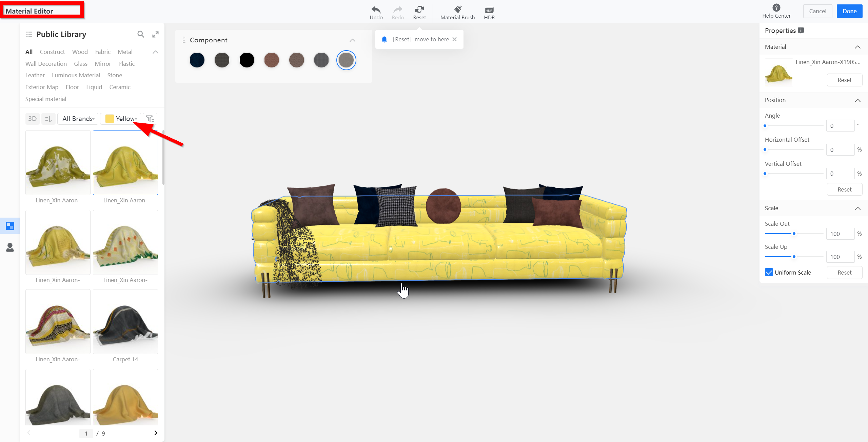Open user account icon in left sidebar
Viewport: 868px width, 442px height.
click(x=10, y=247)
